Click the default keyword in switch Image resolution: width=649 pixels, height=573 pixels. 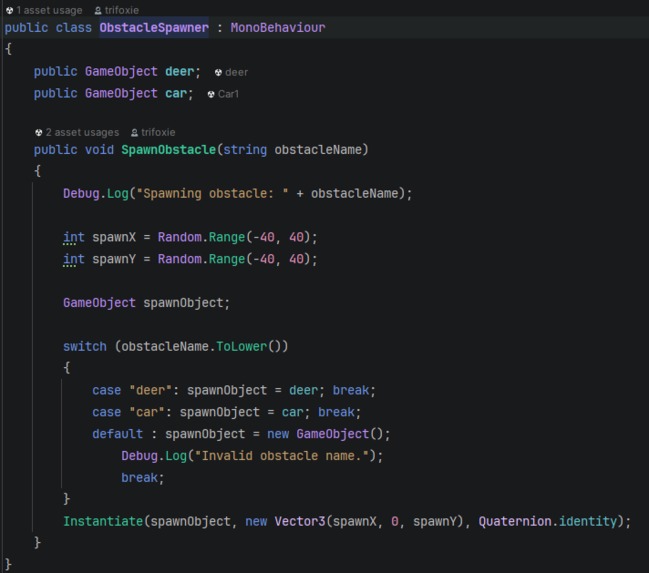pyautogui.click(x=118, y=434)
